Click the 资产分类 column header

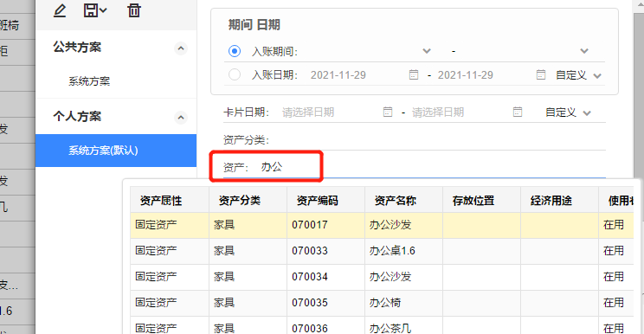coord(248,200)
